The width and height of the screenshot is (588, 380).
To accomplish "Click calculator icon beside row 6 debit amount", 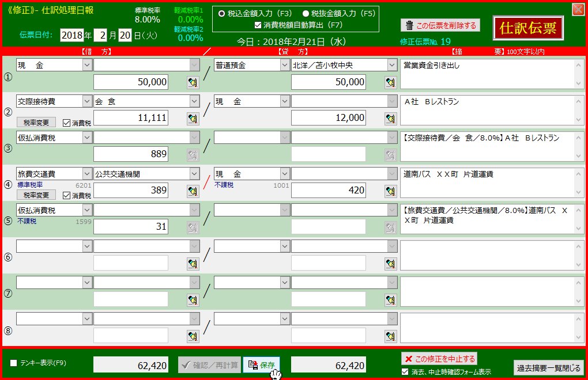I will click(192, 264).
